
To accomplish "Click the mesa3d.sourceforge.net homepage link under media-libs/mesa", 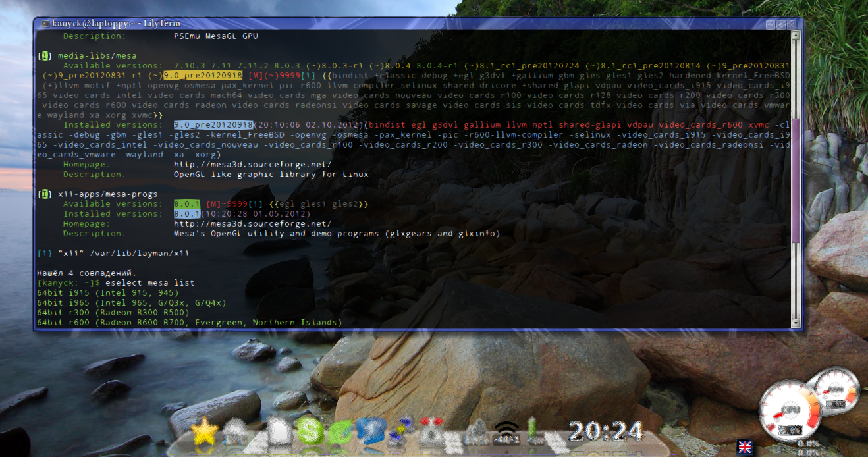I will point(252,165).
